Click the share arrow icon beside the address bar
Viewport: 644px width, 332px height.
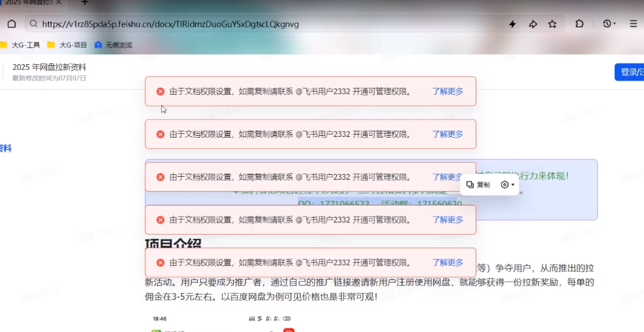point(533,24)
